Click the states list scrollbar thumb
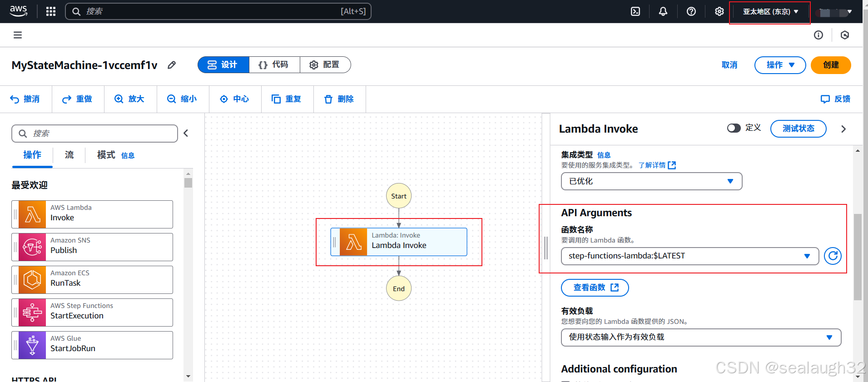Viewport: 868px width, 382px height. (188, 183)
